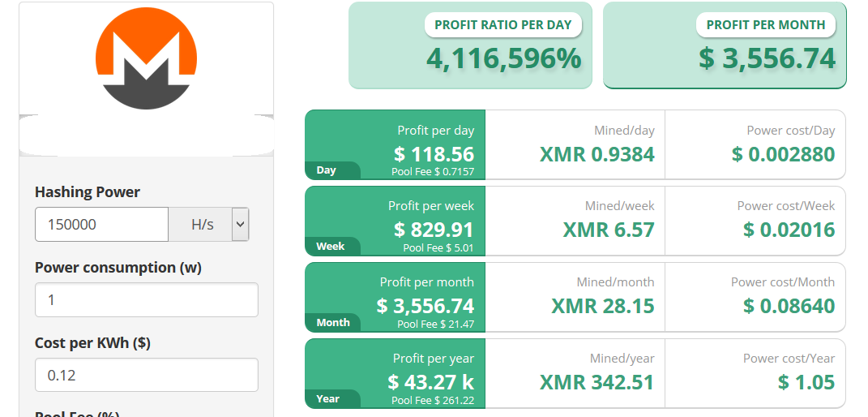868x417 pixels.
Task: Click the Month tab label
Action: [333, 322]
